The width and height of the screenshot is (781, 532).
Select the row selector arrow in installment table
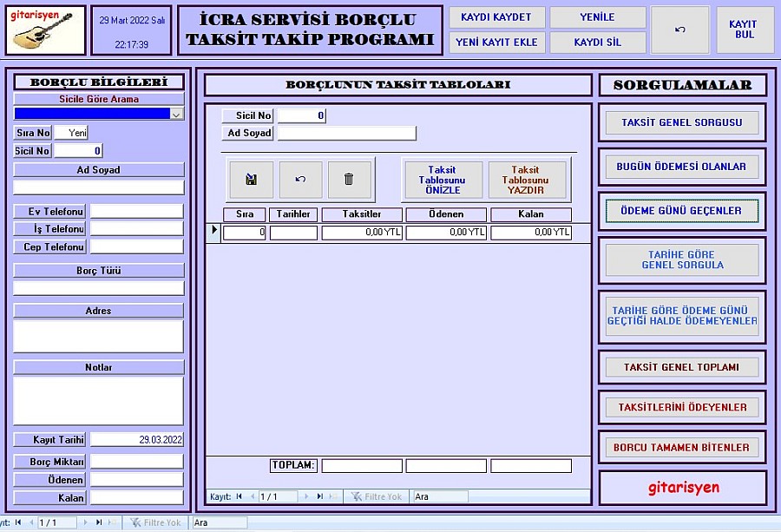point(214,231)
